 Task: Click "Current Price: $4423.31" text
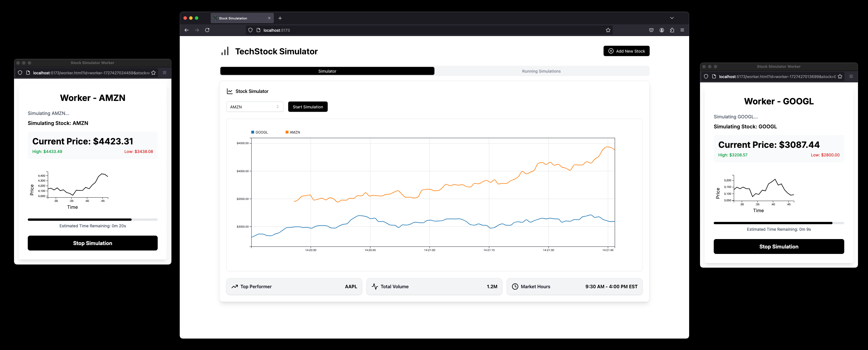tap(82, 141)
